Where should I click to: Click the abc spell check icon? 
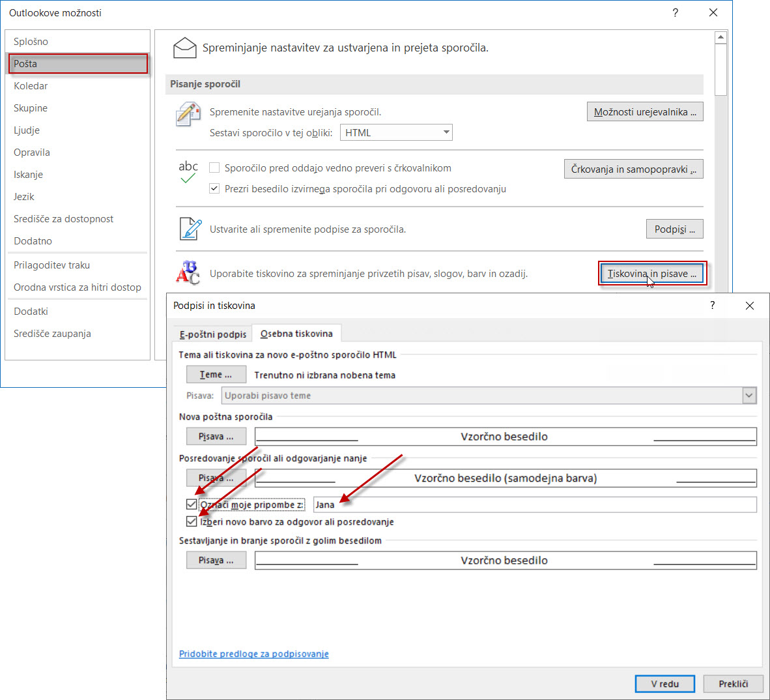click(188, 172)
